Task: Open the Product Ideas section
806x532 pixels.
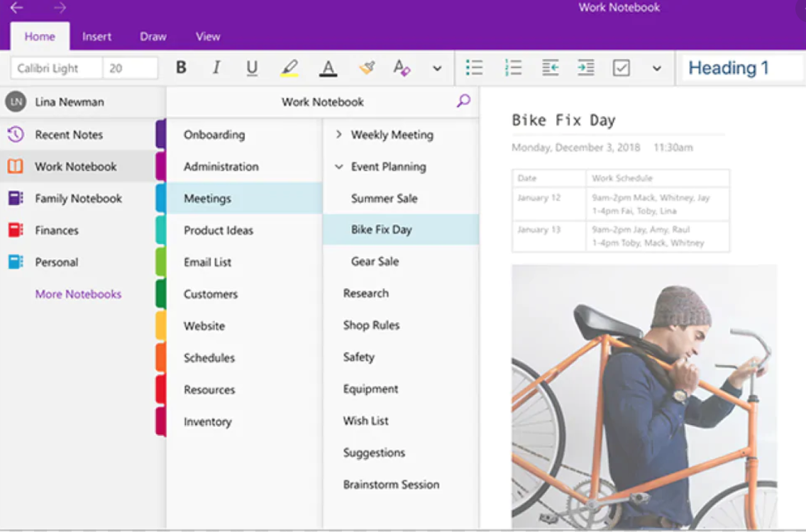Action: [245, 231]
